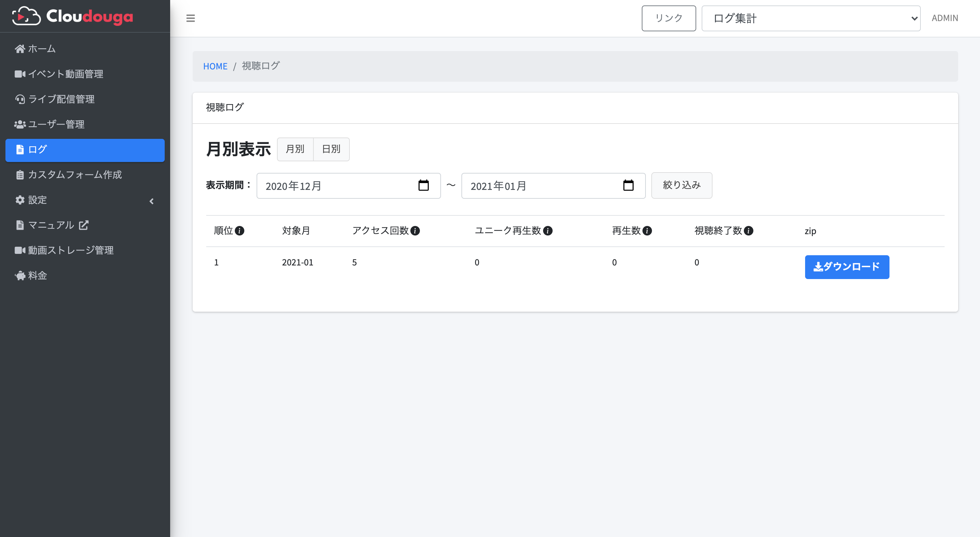The image size is (980, 537).
Task: Switch to 月別 view
Action: point(295,149)
